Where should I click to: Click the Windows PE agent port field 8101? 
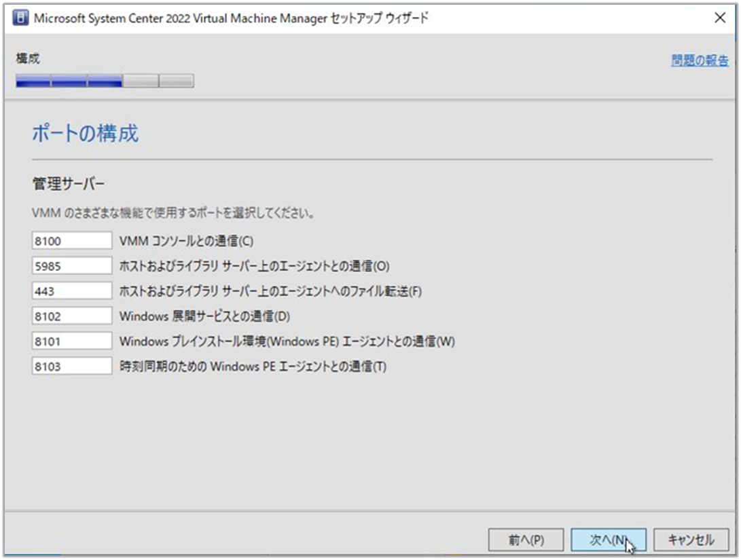tap(71, 340)
